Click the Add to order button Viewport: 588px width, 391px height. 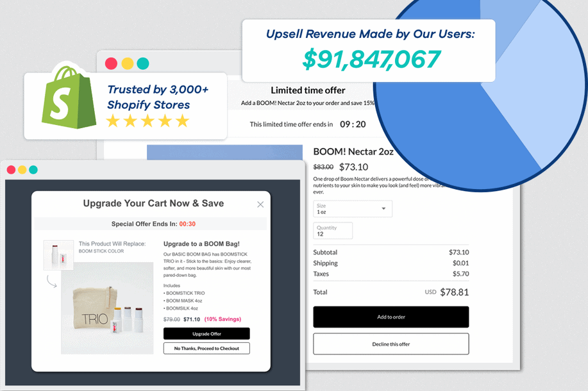coord(391,317)
